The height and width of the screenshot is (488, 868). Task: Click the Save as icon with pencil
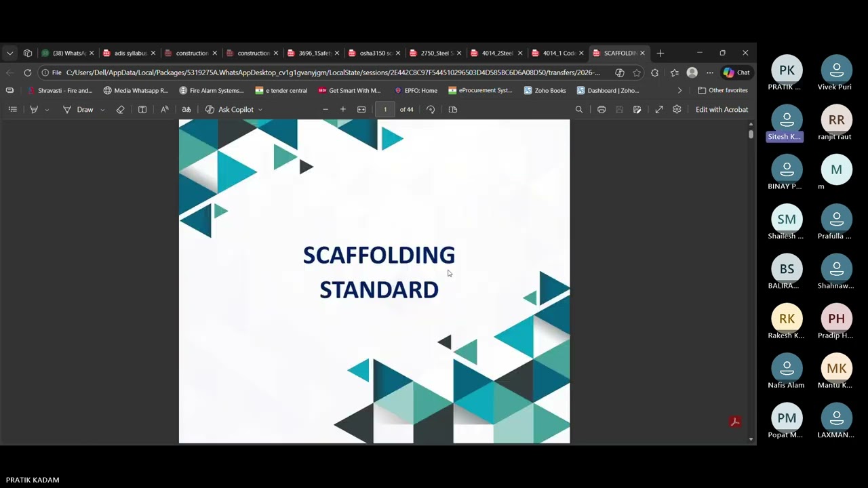tap(637, 109)
